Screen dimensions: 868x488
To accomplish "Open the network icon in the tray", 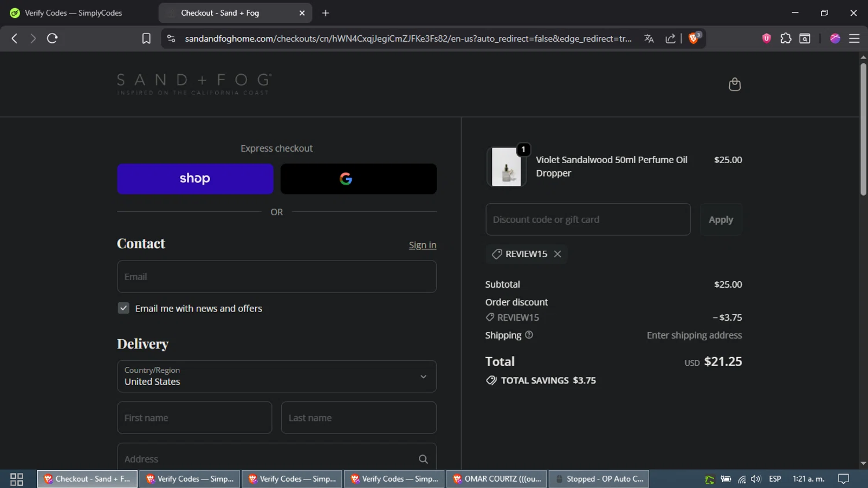I will pyautogui.click(x=741, y=479).
